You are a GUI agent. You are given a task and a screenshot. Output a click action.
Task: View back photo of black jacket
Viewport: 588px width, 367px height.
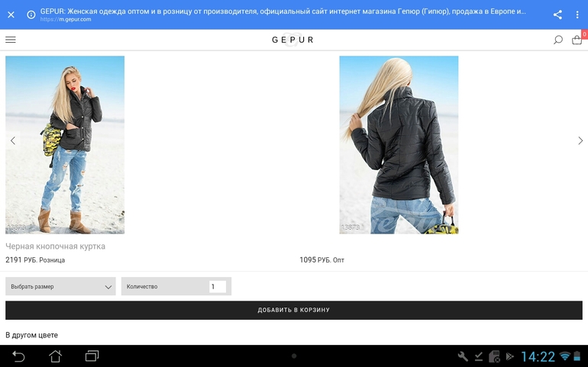coord(399,144)
